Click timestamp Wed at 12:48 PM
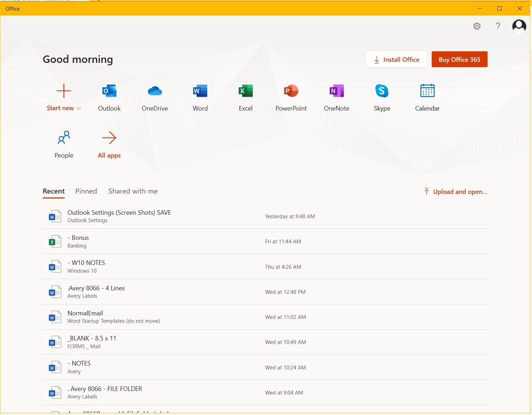Screen dimensions: 532x415 point(285,292)
